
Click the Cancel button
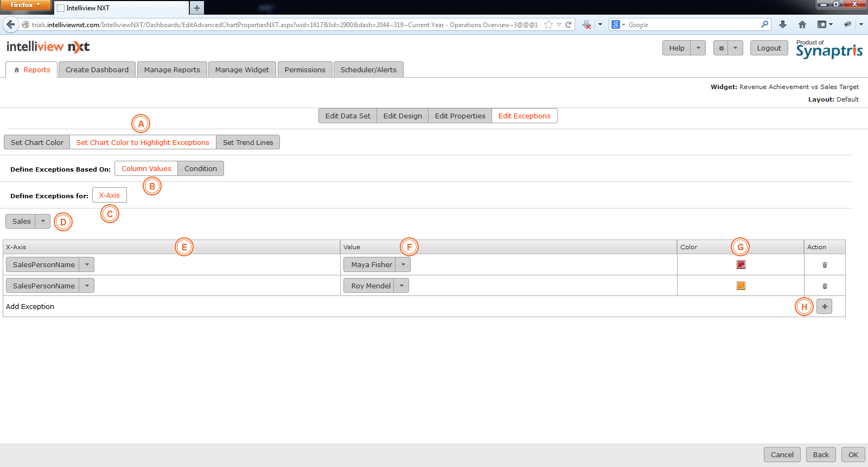click(782, 455)
